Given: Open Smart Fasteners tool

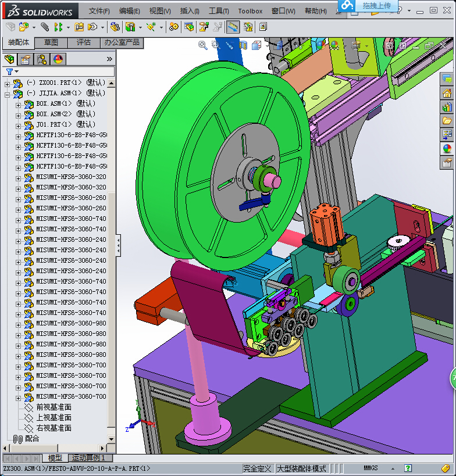Looking at the screenshot, I should coord(79,27).
